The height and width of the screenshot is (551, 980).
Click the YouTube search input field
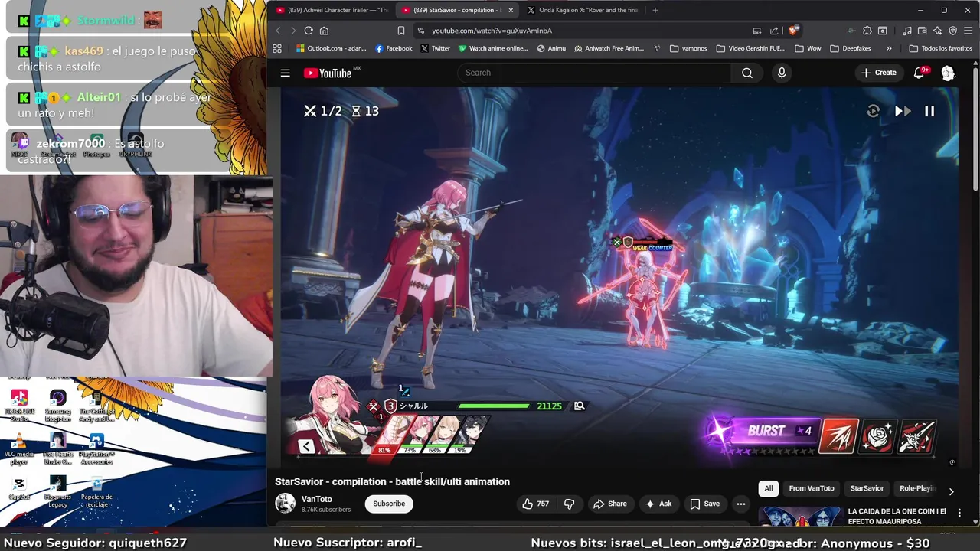(x=594, y=73)
